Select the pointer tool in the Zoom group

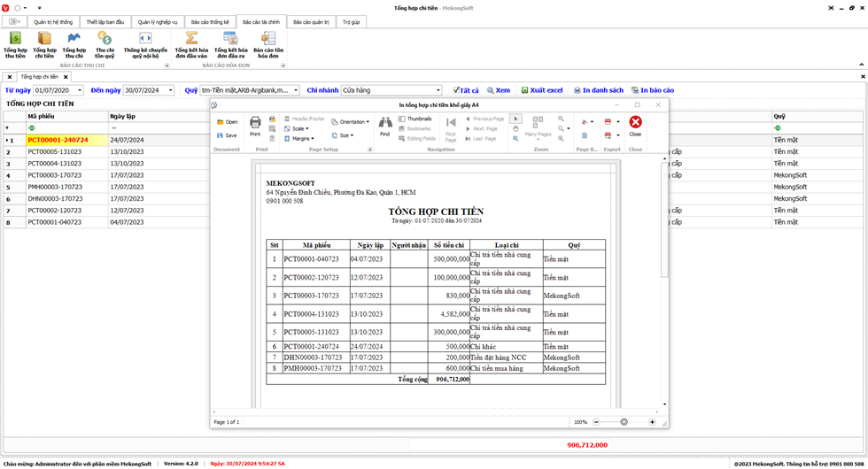515,119
